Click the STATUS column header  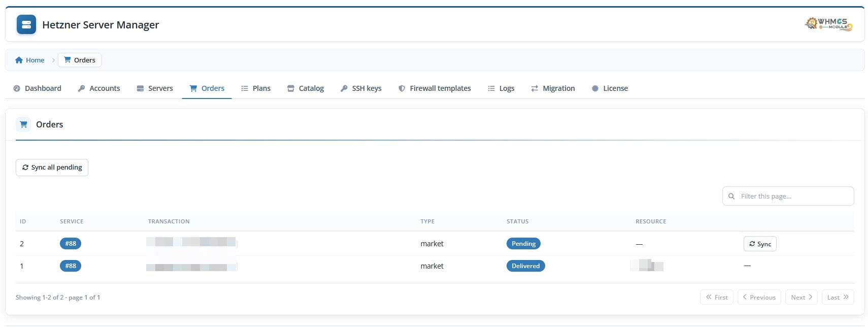pos(517,221)
